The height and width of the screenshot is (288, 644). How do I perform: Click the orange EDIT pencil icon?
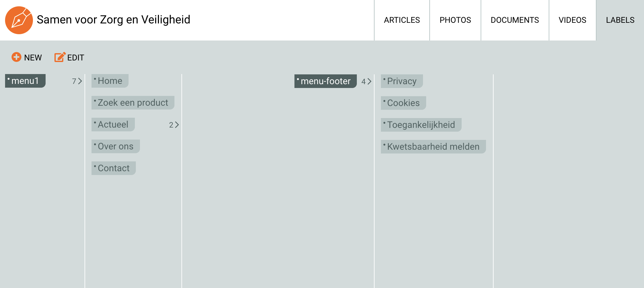60,57
